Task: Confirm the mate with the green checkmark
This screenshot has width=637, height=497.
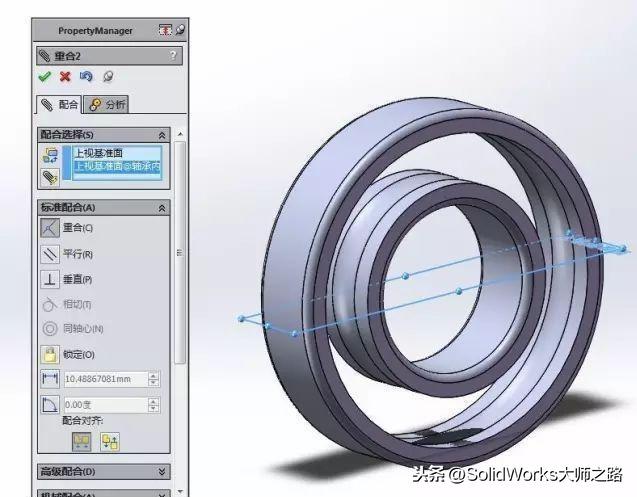Action: pos(45,76)
